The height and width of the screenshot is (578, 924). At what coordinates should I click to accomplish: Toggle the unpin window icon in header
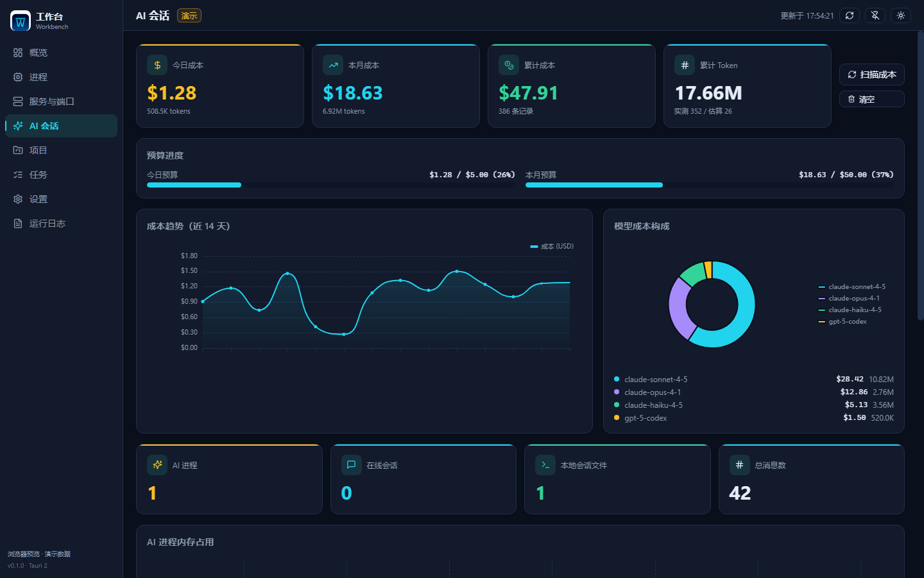pos(875,15)
